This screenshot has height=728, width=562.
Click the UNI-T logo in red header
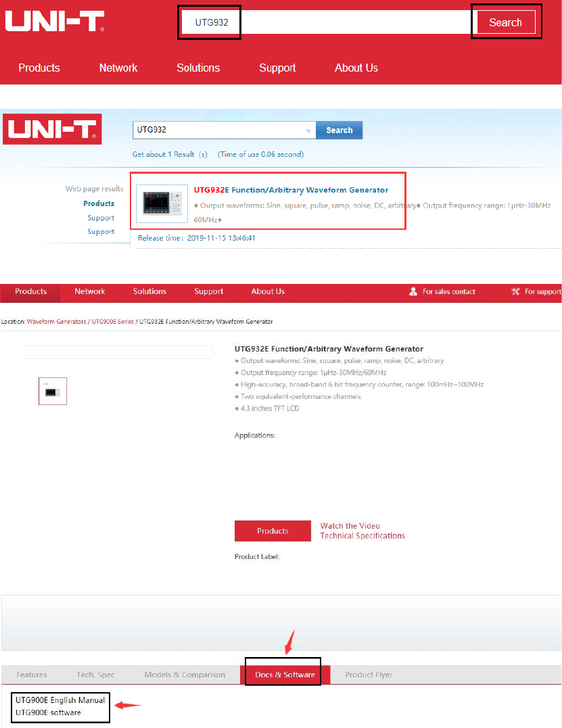coord(54,22)
